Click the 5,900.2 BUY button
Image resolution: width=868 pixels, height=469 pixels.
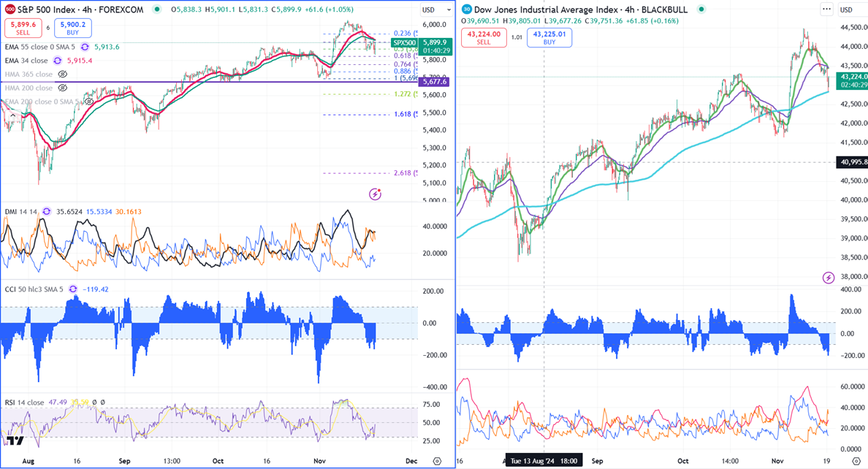point(73,28)
